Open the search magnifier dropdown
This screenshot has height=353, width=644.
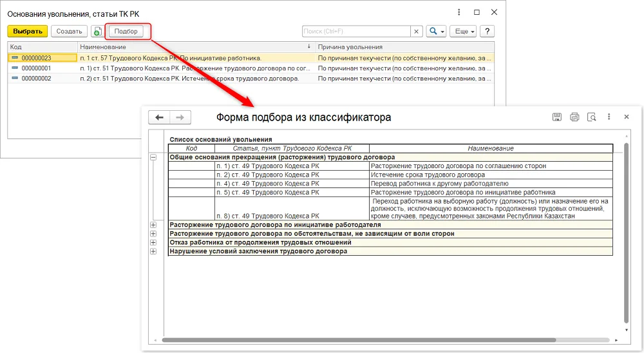(436, 31)
